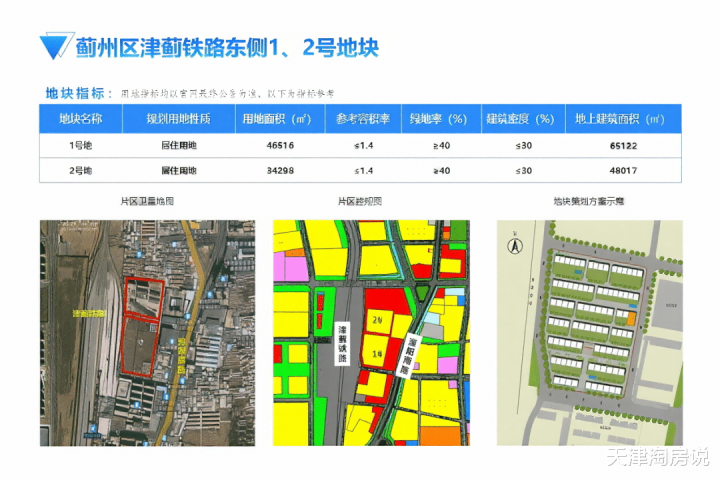720x480 pixels.
Task: Click the ≤30 density in 2号地 row
Action: 523,170
